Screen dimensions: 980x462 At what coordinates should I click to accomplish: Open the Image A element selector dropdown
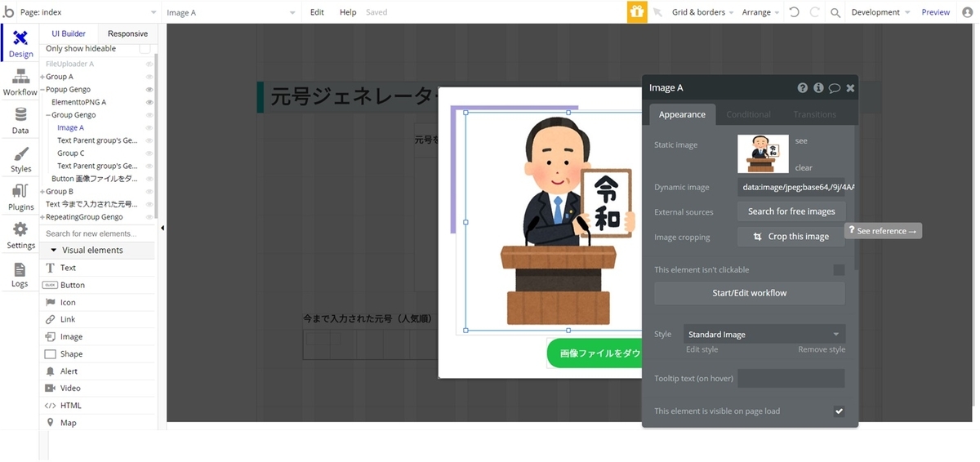pos(231,12)
